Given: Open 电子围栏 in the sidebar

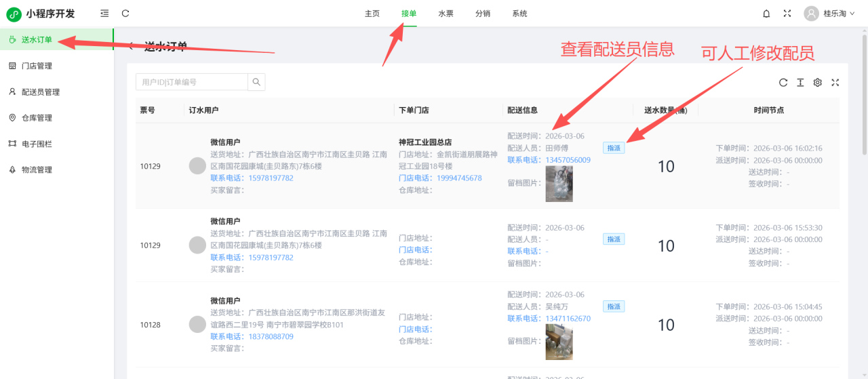Looking at the screenshot, I should (37, 144).
